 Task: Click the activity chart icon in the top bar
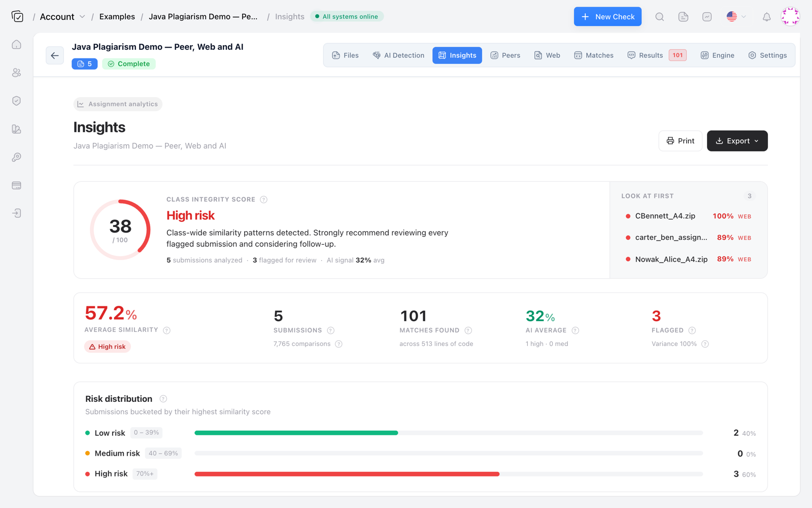[707, 17]
